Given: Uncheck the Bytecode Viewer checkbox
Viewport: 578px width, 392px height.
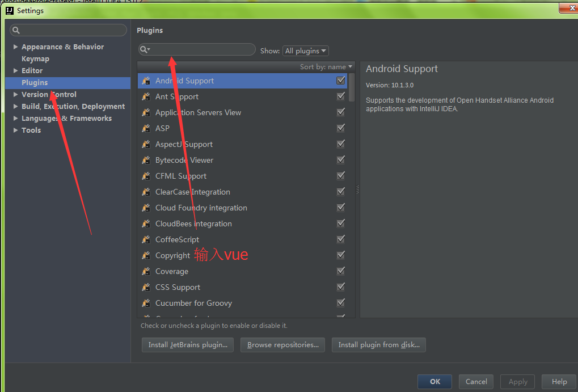Looking at the screenshot, I should pyautogui.click(x=340, y=159).
